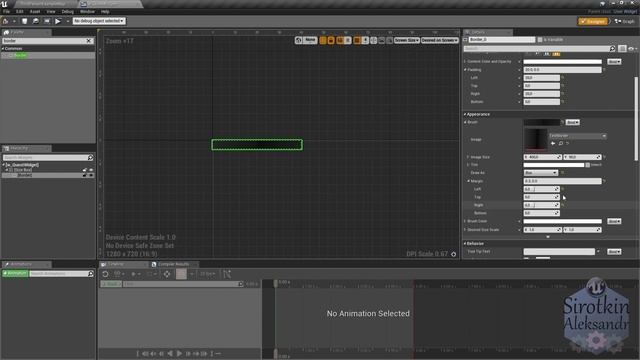Click the Brush Color swatch

pos(562,221)
